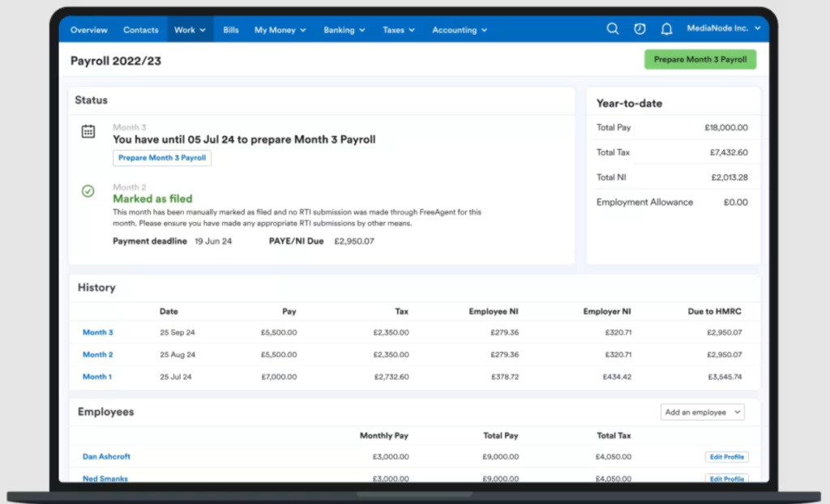
Task: Click the green Prepare Month 3 Payroll button
Action: click(700, 59)
